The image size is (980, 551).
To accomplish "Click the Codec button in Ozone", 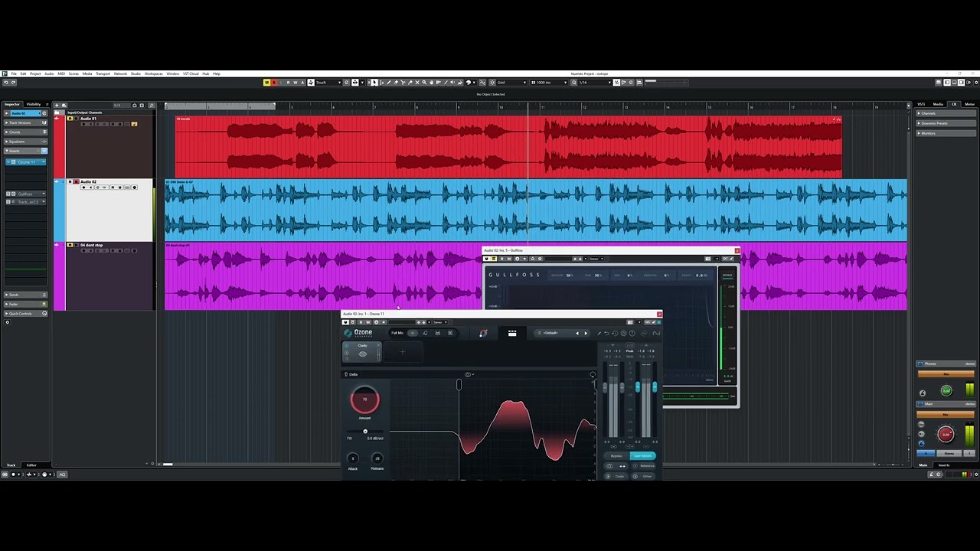I will point(616,476).
